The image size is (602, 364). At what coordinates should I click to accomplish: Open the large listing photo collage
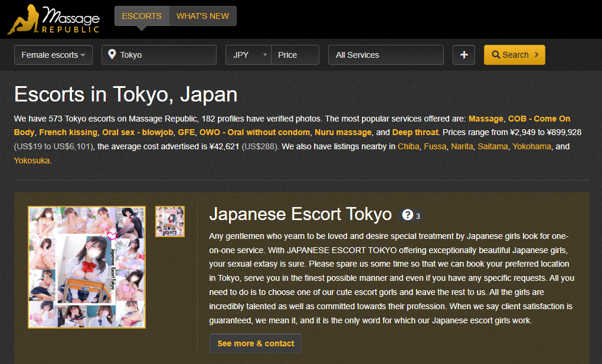[x=87, y=267]
